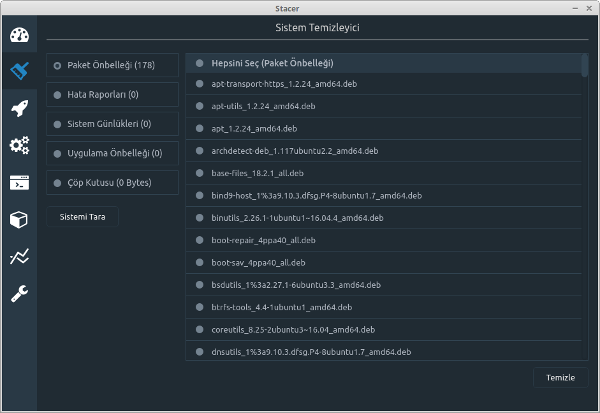This screenshot has width=600, height=413.
Task: Select coreutils_8.25-2ubuntu3~16.04_amd64.deb row
Action: [383, 330]
